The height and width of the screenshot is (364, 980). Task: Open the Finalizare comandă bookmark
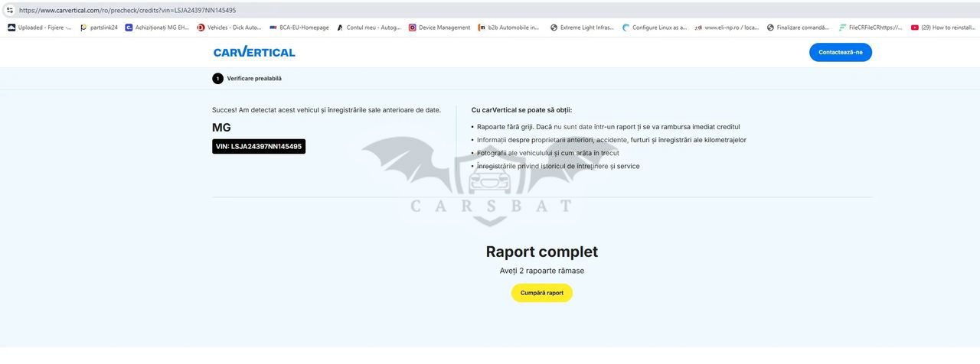[797, 28]
